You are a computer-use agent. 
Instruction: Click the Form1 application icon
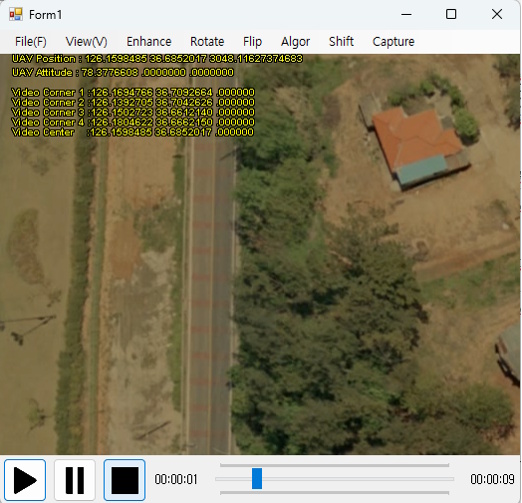pos(16,14)
